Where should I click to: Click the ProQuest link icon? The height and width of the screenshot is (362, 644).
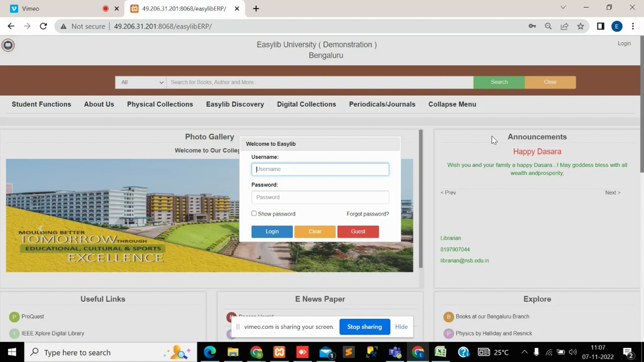pyautogui.click(x=14, y=317)
